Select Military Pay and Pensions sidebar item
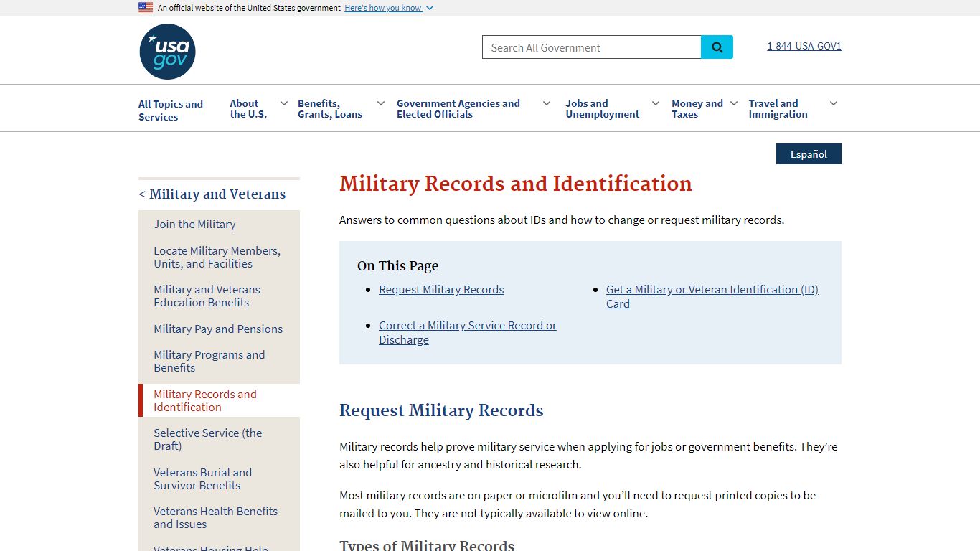This screenshot has width=980, height=551. 218,329
